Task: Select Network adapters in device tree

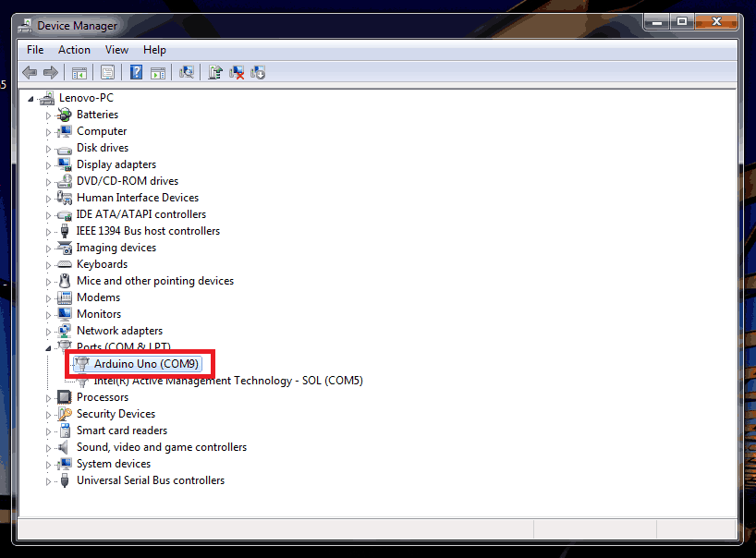Action: click(119, 331)
